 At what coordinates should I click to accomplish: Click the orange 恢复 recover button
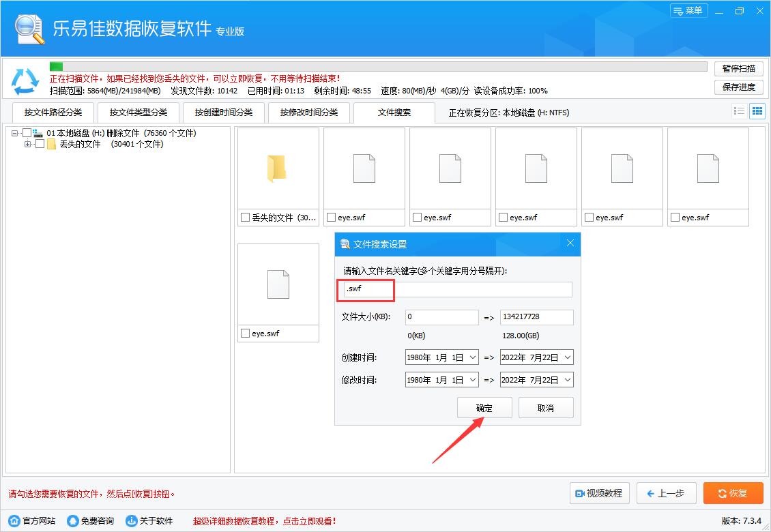point(733,493)
